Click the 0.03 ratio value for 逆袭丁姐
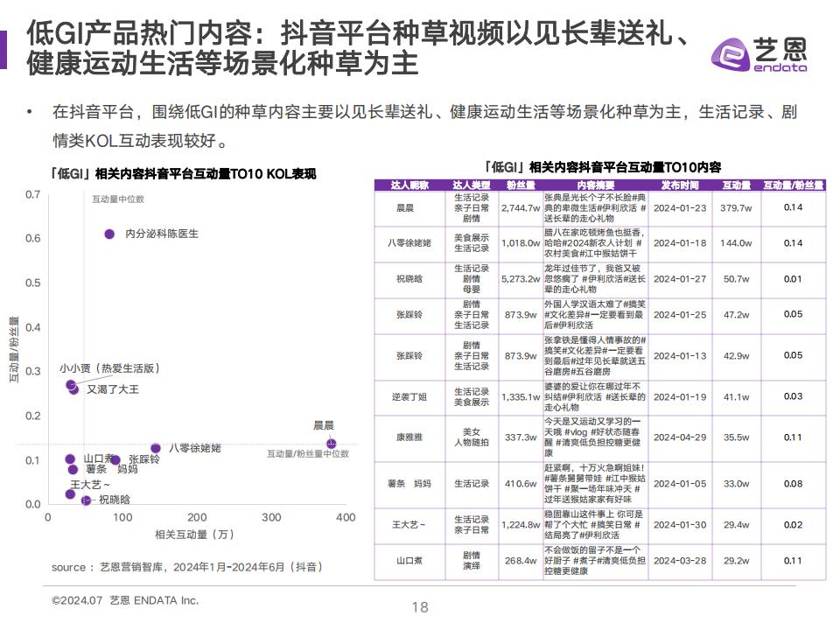Screen dimensions: 840x630 click(x=793, y=396)
